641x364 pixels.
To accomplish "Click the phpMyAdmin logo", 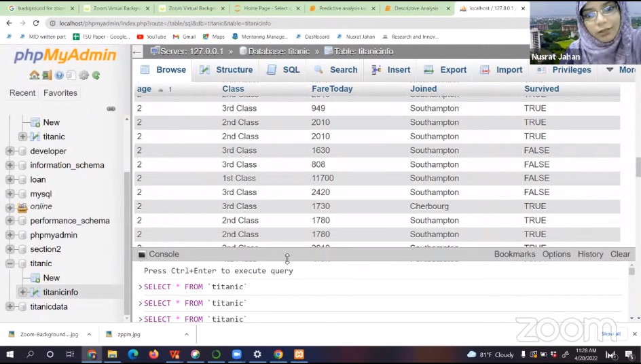I will (x=65, y=55).
